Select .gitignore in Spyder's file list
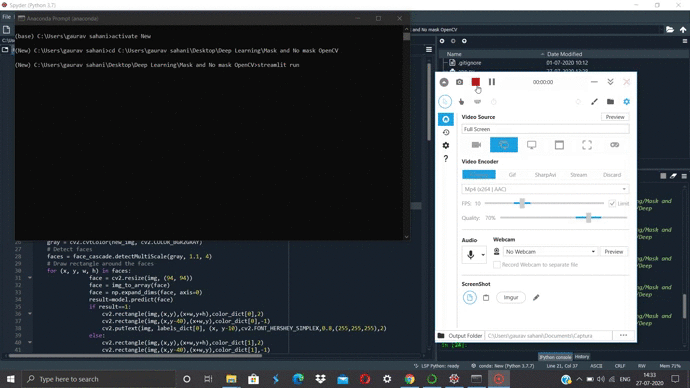 click(470, 63)
